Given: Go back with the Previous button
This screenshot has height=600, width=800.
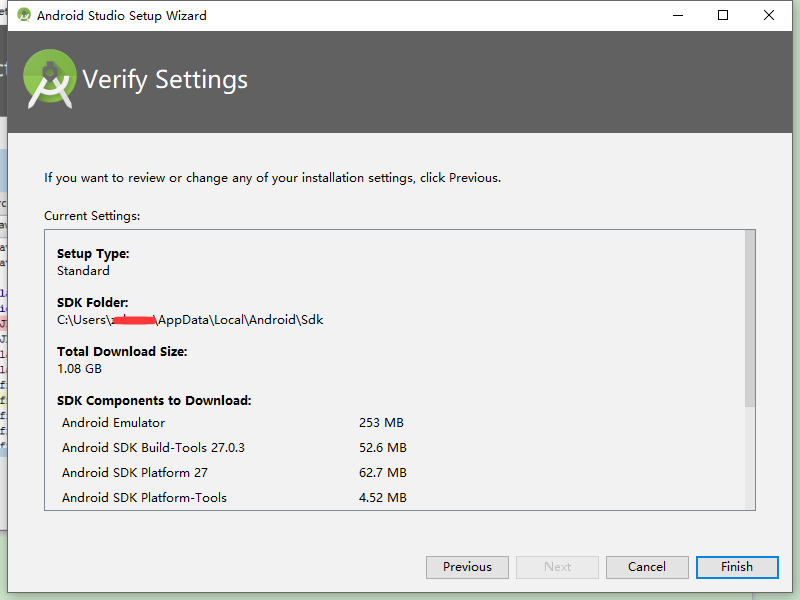Looking at the screenshot, I should coord(467,567).
